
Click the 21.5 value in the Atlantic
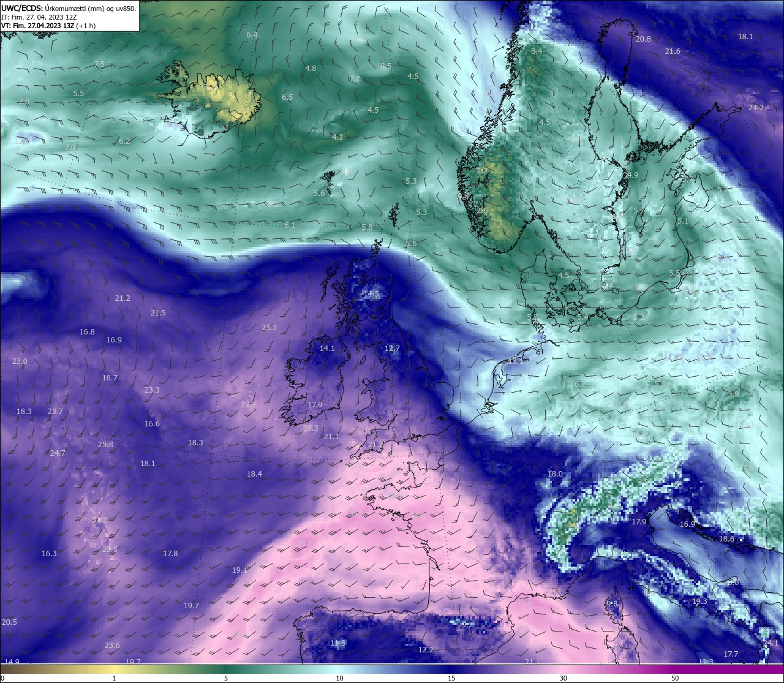[x=158, y=313]
